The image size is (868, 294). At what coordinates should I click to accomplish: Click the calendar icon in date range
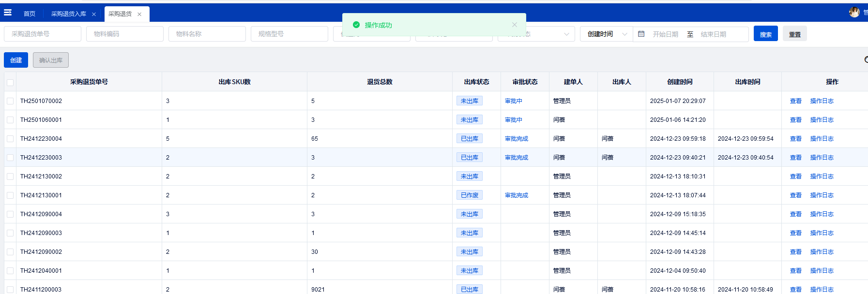tap(641, 34)
